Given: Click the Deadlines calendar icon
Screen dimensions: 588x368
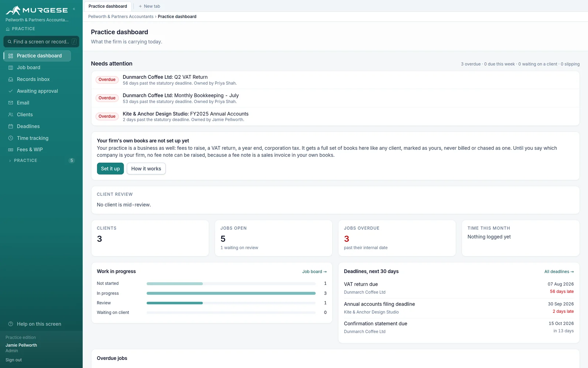Looking at the screenshot, I should tap(11, 126).
